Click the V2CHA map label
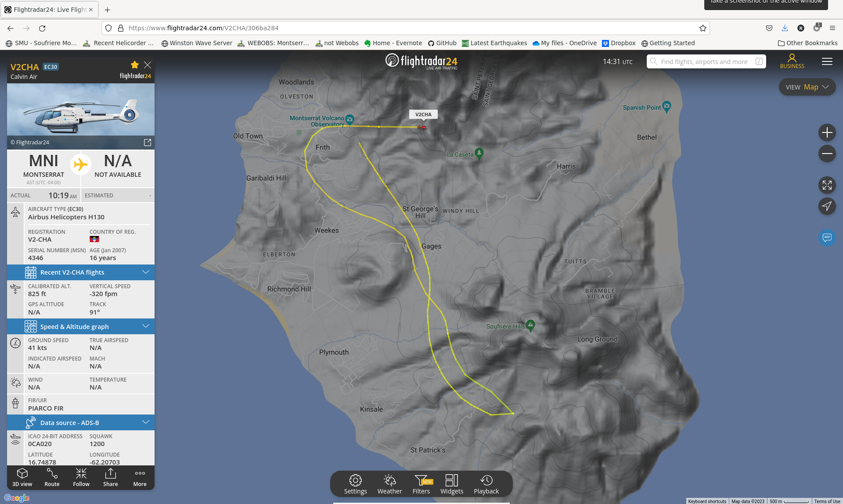 coord(423,114)
